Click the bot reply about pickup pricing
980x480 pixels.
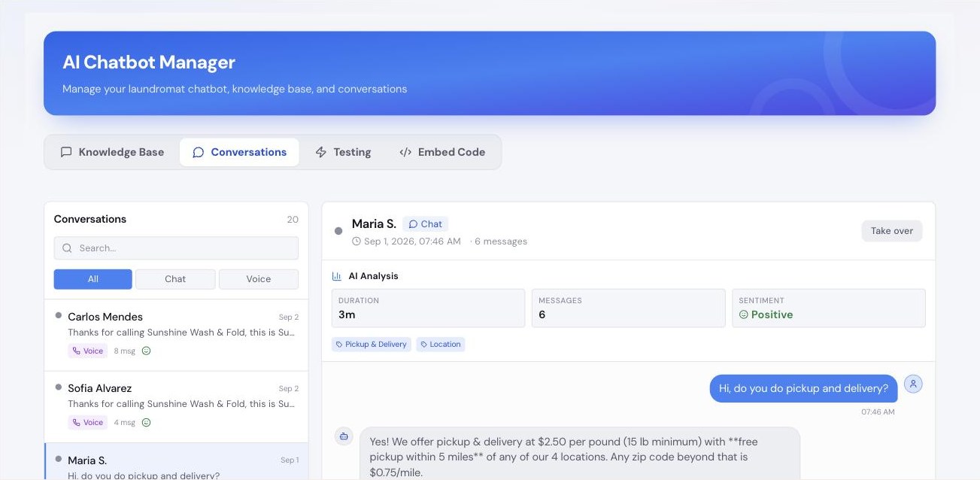pos(580,454)
